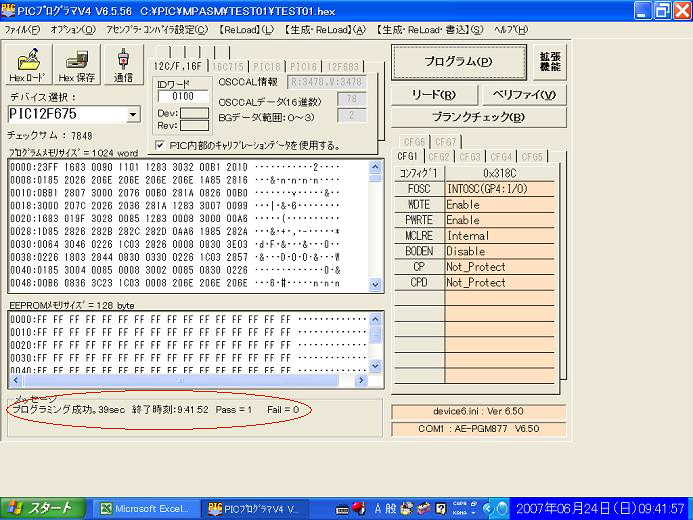Click the Hex Load icon button
The height and width of the screenshot is (520, 693).
pyautogui.click(x=27, y=64)
